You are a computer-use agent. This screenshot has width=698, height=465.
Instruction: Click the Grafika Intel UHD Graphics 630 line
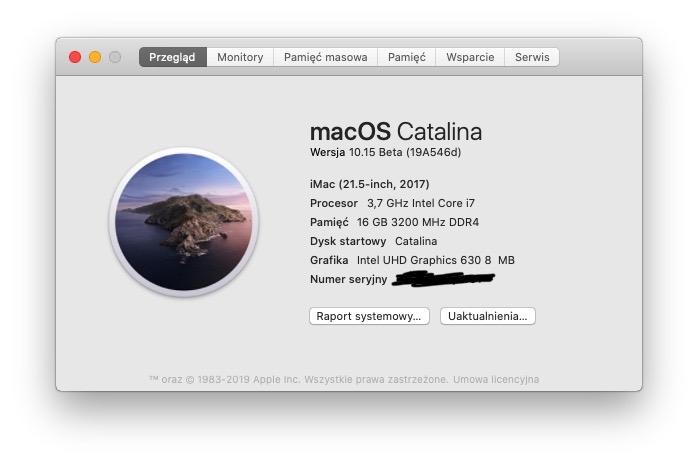coord(412,260)
